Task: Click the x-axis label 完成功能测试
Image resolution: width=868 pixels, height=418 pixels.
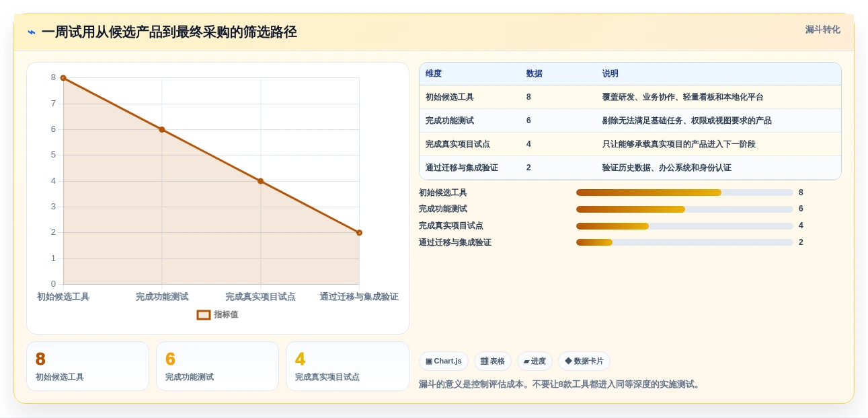Action: pyautogui.click(x=162, y=297)
